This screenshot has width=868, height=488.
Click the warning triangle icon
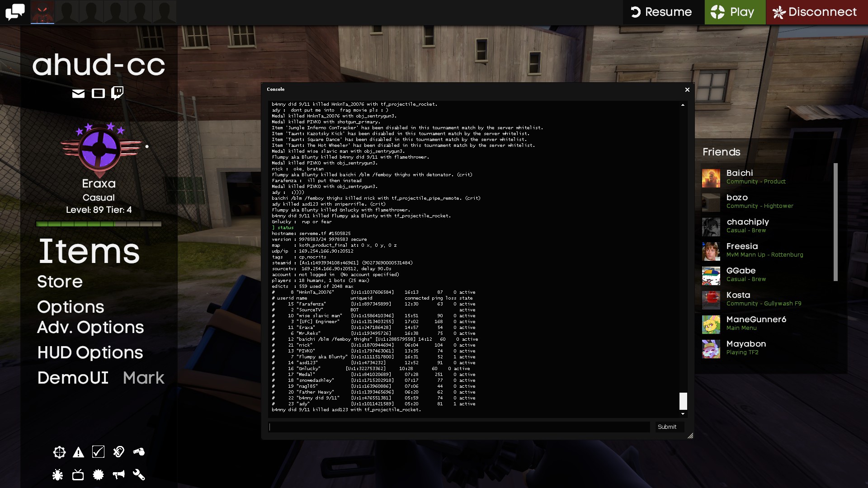click(x=79, y=452)
